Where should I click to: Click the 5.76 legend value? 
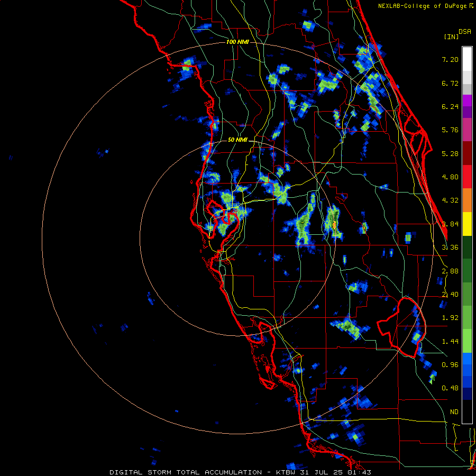(x=450, y=130)
